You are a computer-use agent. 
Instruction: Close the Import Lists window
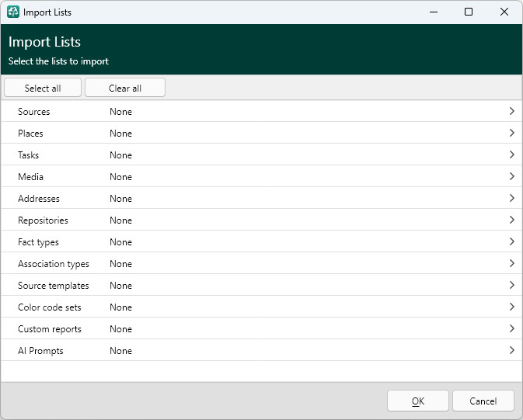[504, 12]
